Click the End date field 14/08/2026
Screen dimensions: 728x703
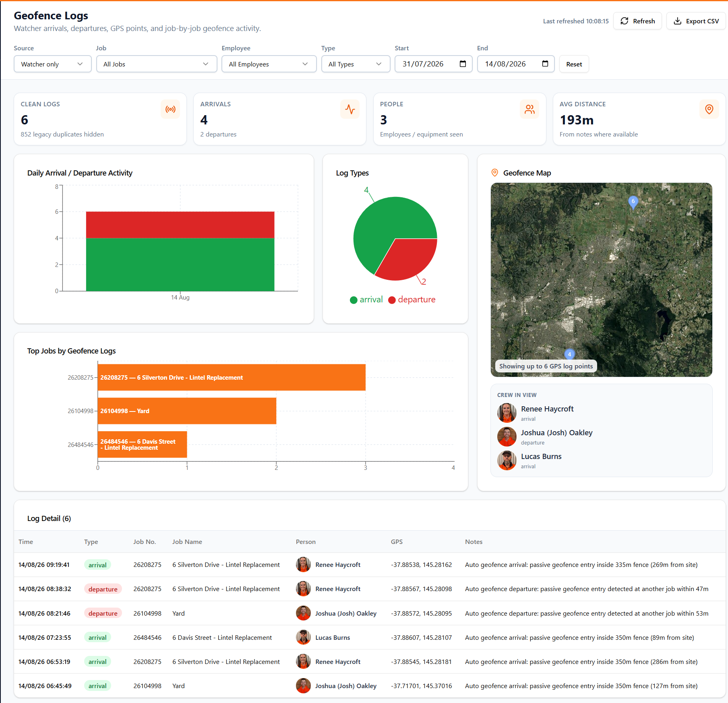[516, 64]
